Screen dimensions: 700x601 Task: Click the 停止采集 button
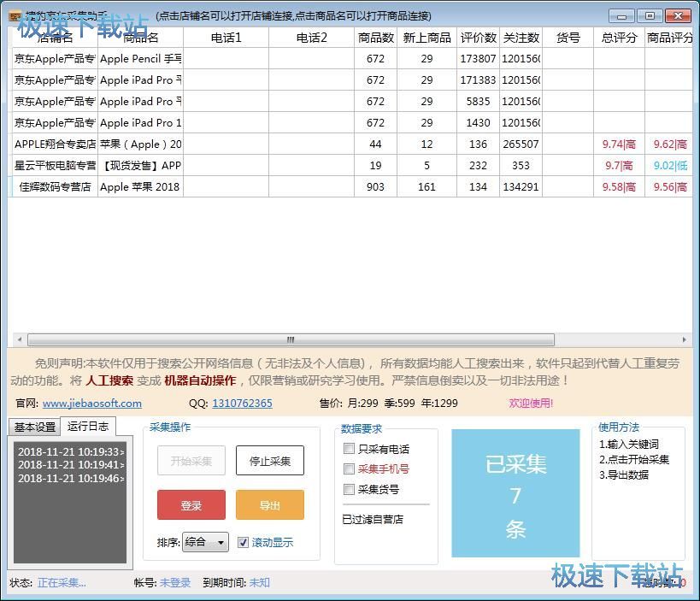(x=269, y=461)
